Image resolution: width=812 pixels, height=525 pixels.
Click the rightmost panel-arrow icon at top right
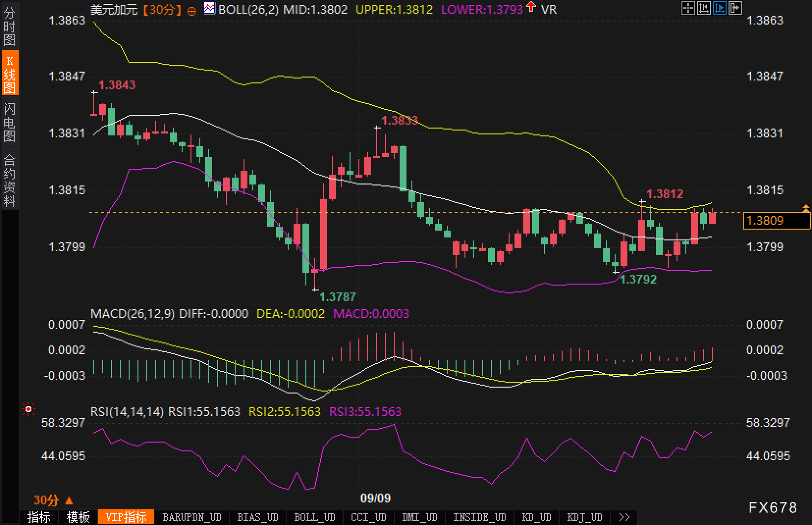coord(735,8)
